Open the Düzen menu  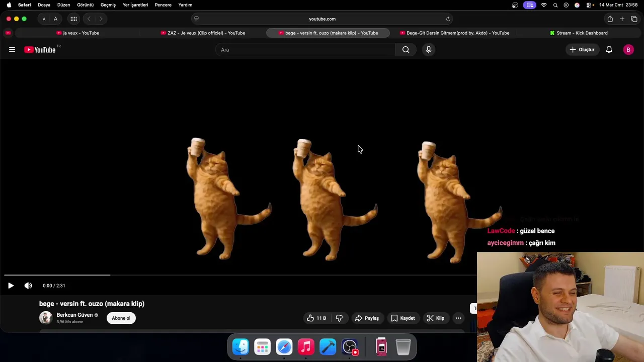pyautogui.click(x=63, y=5)
